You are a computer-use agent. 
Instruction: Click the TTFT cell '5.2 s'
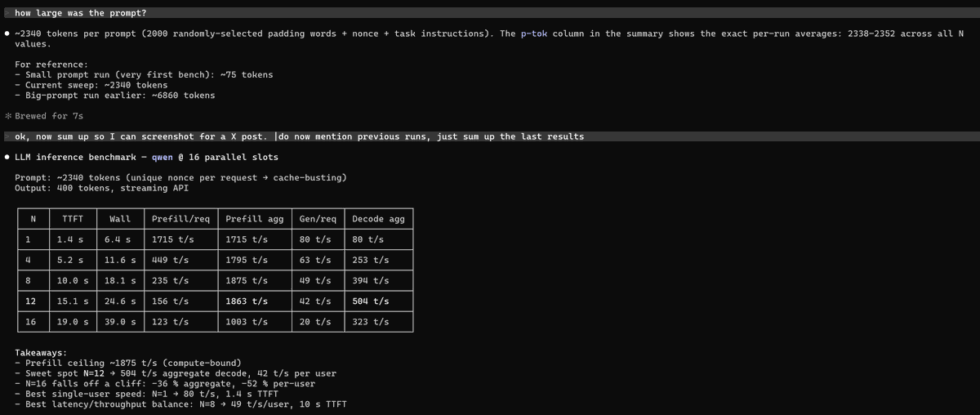[71, 260]
